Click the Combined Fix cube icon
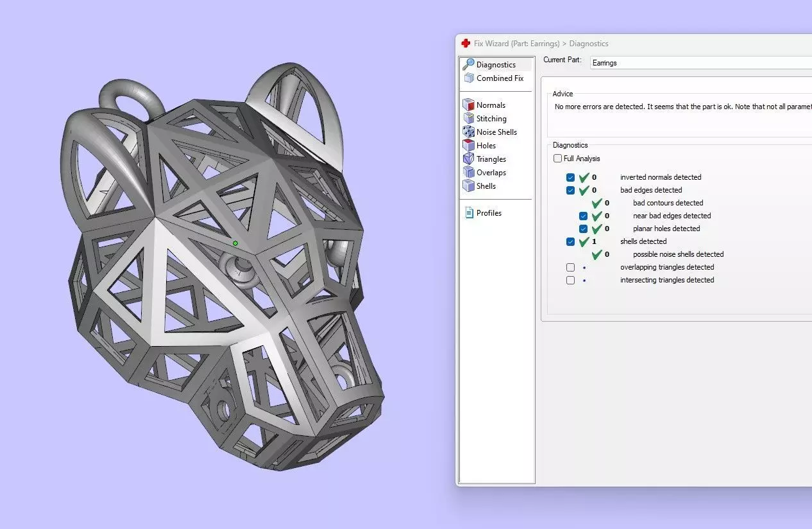The width and height of the screenshot is (812, 529). [468, 78]
